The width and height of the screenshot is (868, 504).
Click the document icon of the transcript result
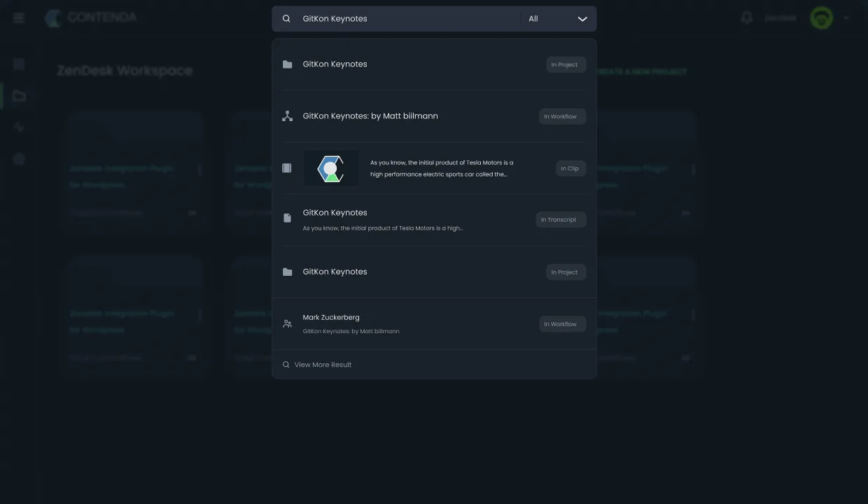(x=287, y=218)
